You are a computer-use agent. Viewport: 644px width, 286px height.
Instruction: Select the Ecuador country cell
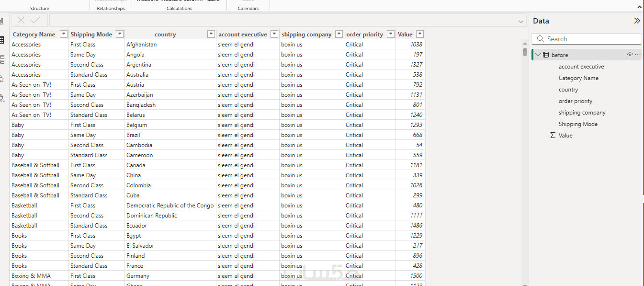(x=170, y=226)
